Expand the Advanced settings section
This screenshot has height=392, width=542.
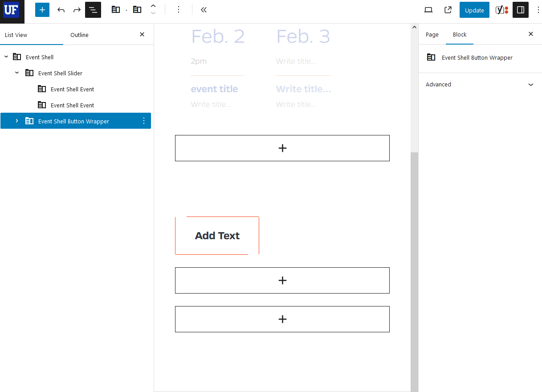click(x=480, y=85)
